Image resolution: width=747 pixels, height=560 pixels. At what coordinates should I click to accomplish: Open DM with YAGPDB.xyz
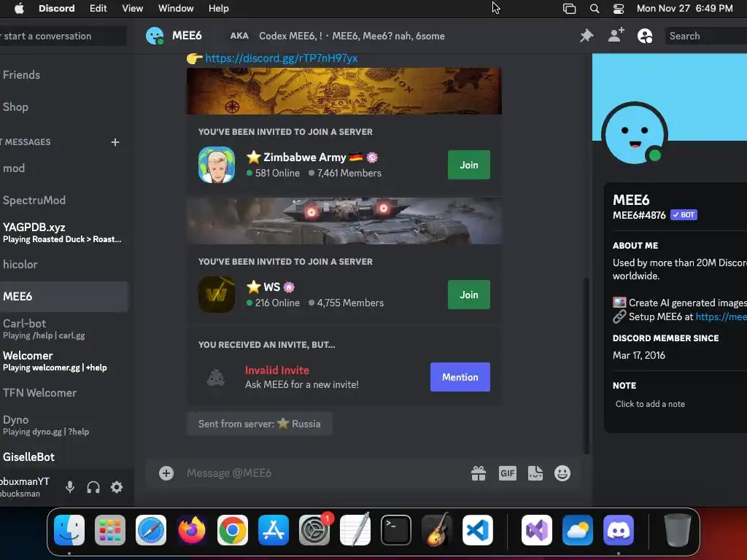[x=64, y=233]
